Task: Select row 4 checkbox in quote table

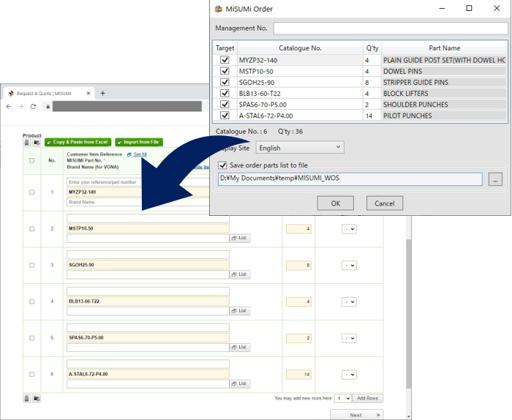Action: tap(31, 301)
